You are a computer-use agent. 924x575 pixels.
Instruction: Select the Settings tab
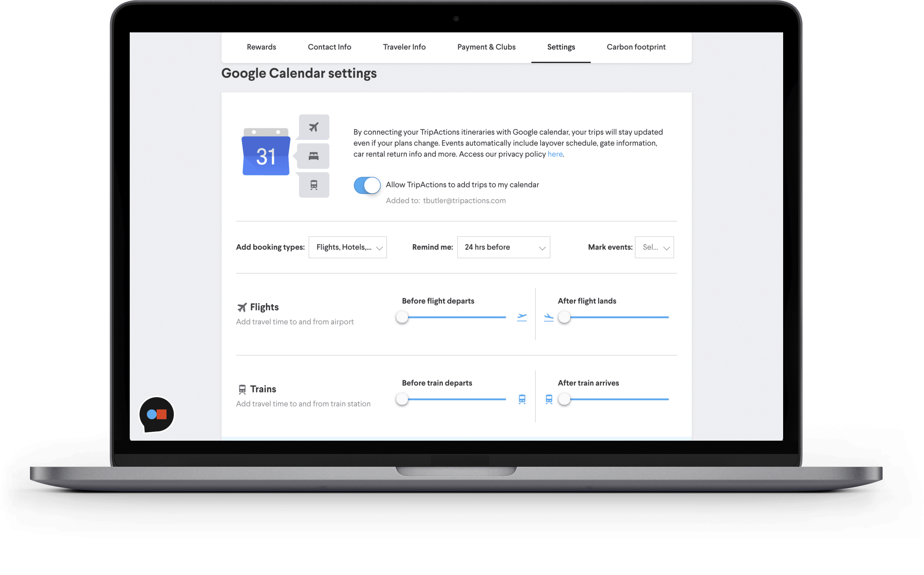pyautogui.click(x=561, y=47)
